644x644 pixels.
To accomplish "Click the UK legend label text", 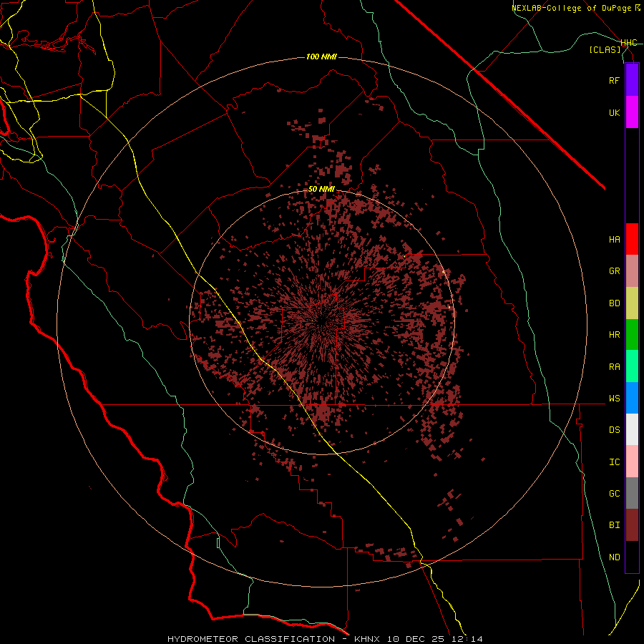I will (x=614, y=112).
